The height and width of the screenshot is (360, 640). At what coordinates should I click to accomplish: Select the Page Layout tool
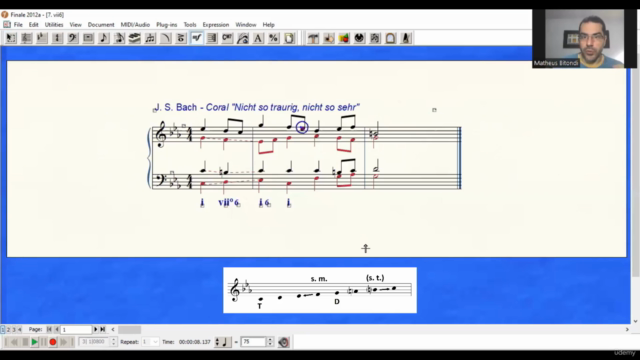tap(289, 38)
